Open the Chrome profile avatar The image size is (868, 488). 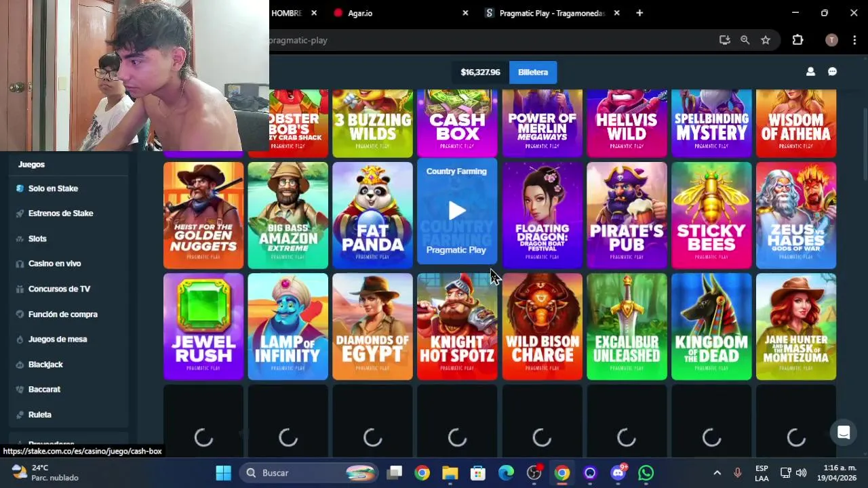tap(831, 40)
